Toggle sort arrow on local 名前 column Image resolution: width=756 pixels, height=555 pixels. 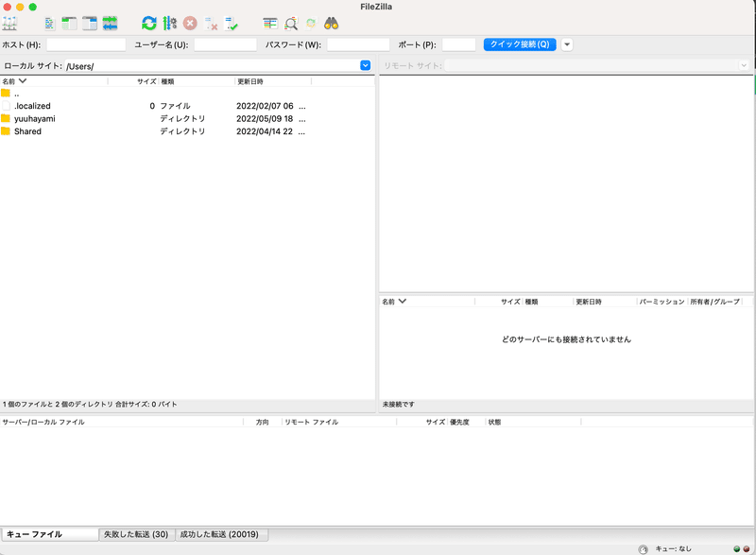[x=22, y=81]
